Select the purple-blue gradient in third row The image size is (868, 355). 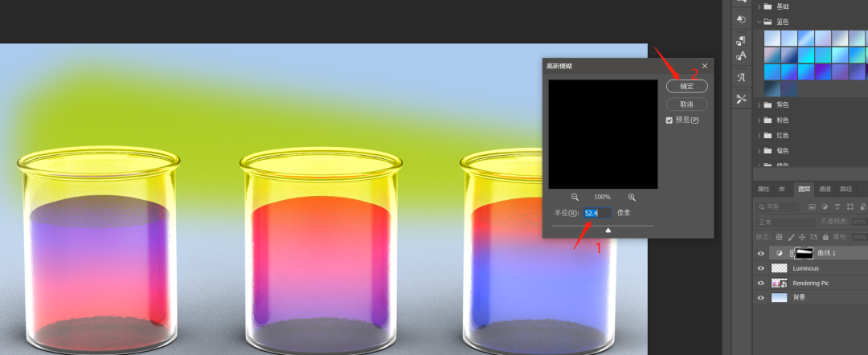tap(823, 72)
